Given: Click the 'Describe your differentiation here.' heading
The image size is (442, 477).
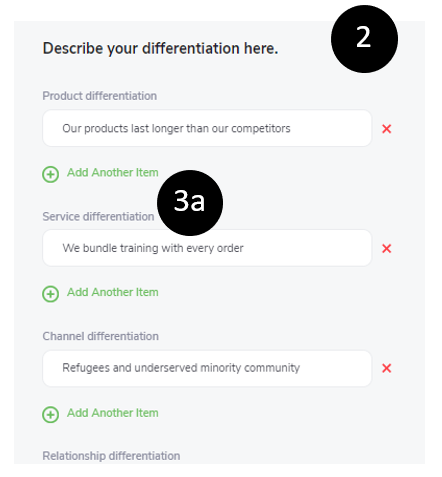Looking at the screenshot, I should coord(160,49).
